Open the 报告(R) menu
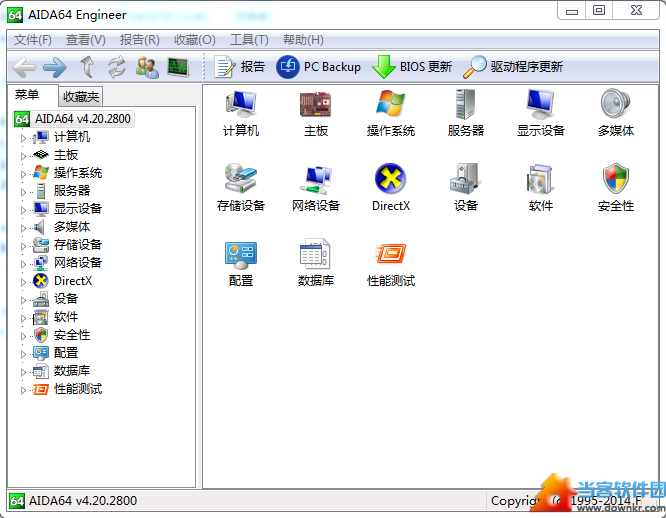The image size is (666, 518). click(x=140, y=40)
